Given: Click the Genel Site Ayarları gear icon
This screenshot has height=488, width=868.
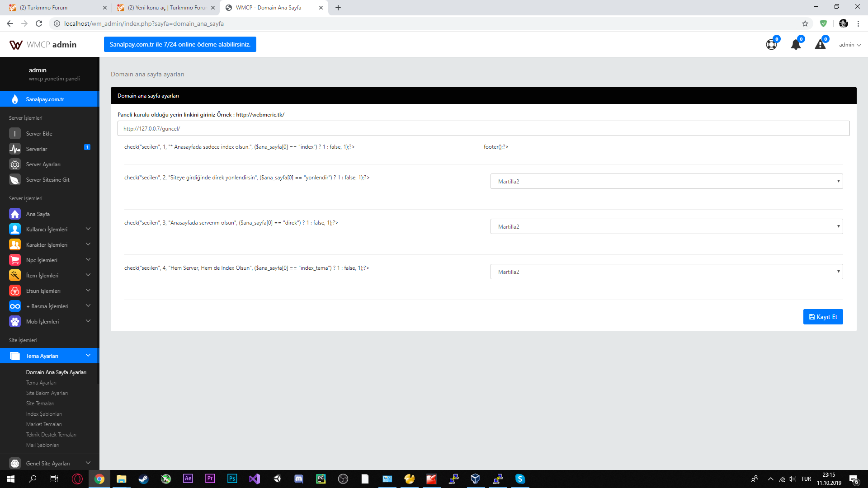Looking at the screenshot, I should [15, 464].
